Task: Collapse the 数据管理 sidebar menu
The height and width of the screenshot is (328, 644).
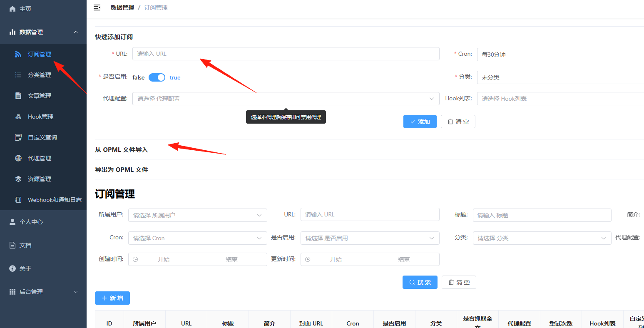Action: point(43,32)
